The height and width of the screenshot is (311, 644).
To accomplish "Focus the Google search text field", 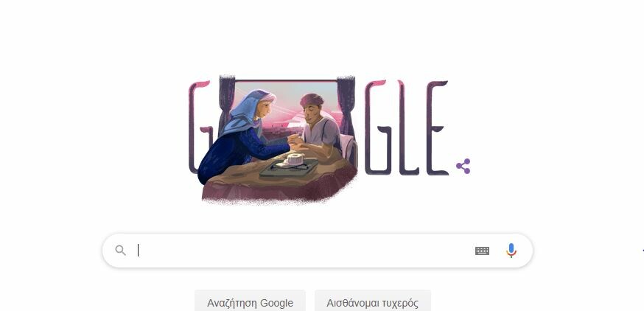I will (x=304, y=250).
